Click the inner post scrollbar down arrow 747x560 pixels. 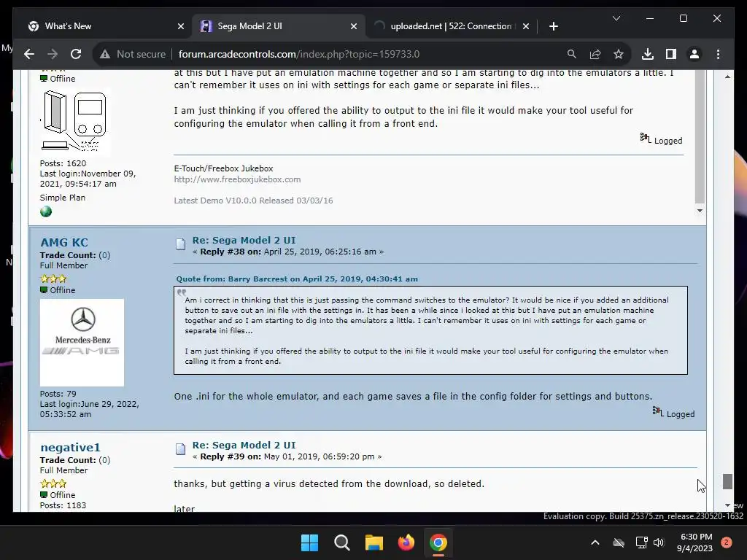(x=700, y=211)
